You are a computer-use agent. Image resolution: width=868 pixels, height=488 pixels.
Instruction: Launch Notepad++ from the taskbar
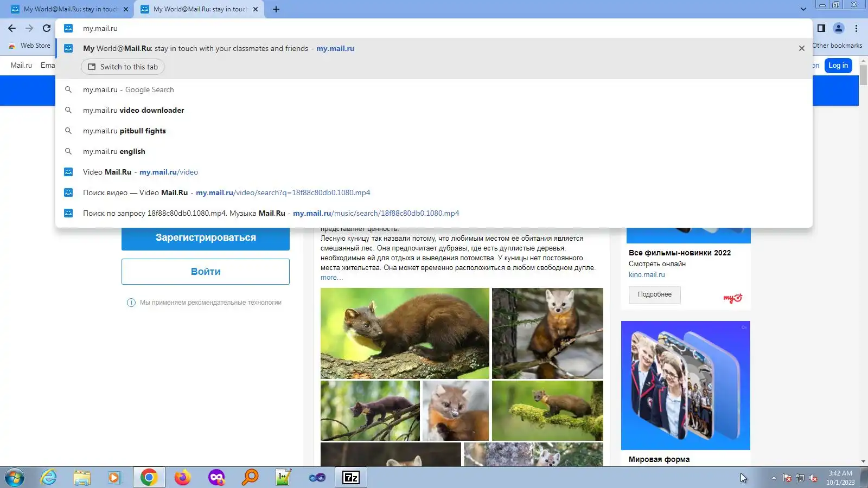[x=284, y=478]
